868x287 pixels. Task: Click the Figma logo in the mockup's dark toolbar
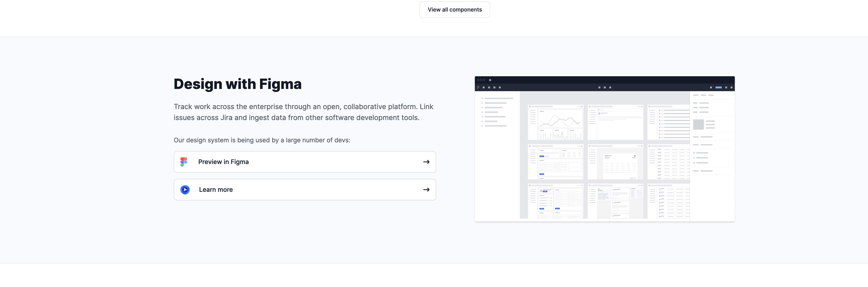coord(478,87)
